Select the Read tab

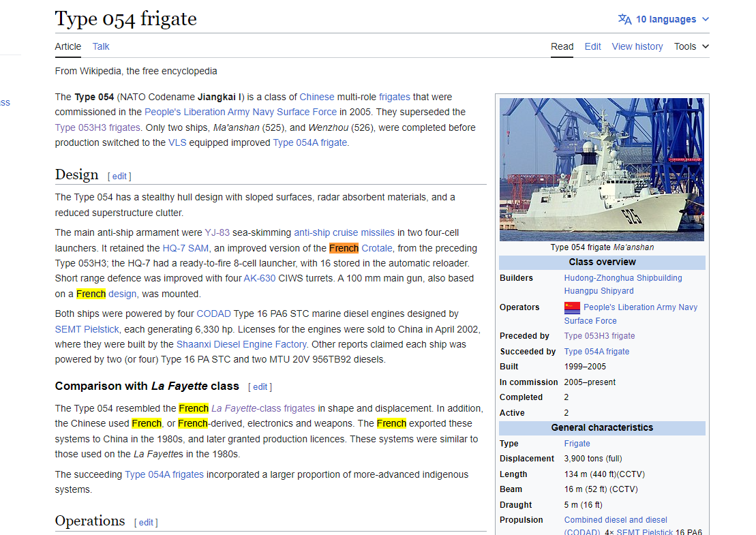pyautogui.click(x=562, y=47)
